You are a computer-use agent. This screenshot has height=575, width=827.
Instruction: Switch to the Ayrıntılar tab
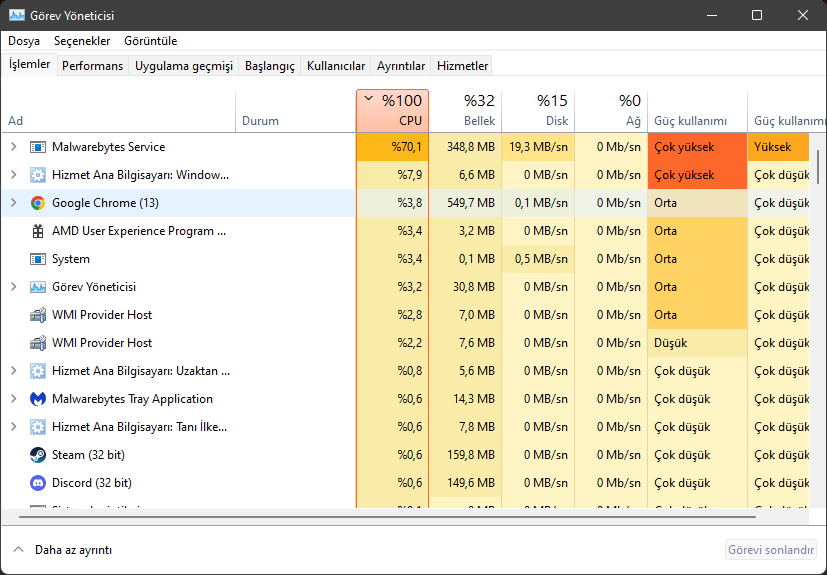[401, 66]
